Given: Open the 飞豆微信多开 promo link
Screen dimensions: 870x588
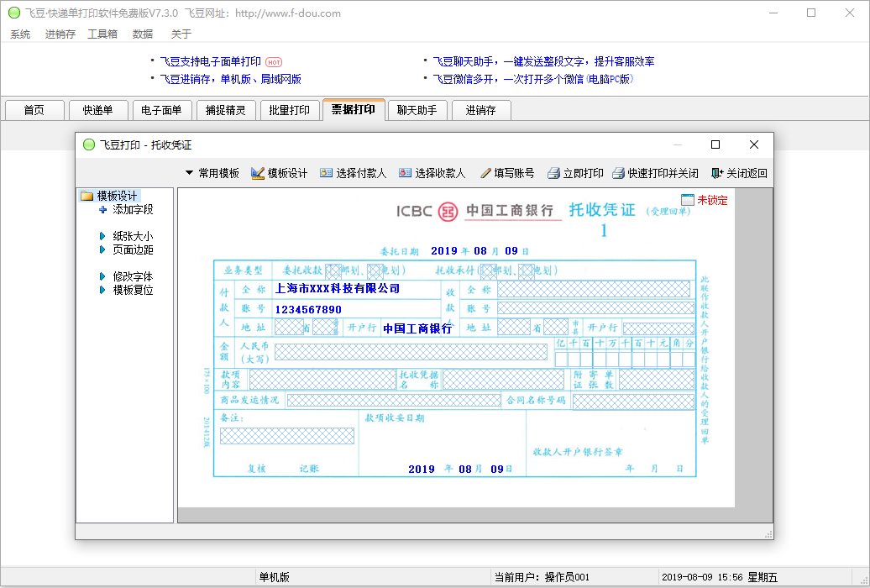Looking at the screenshot, I should pos(532,79).
